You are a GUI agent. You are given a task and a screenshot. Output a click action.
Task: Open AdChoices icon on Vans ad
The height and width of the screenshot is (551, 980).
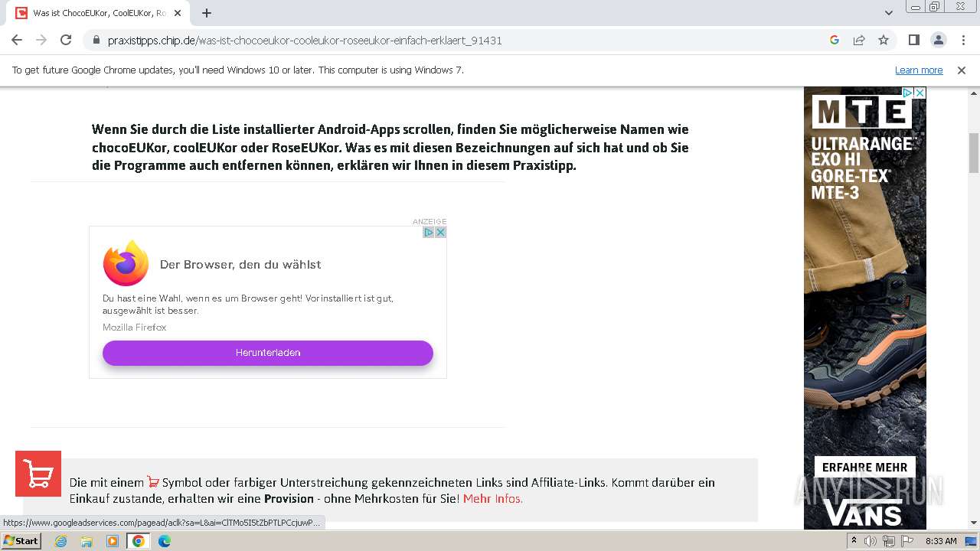[x=907, y=93]
